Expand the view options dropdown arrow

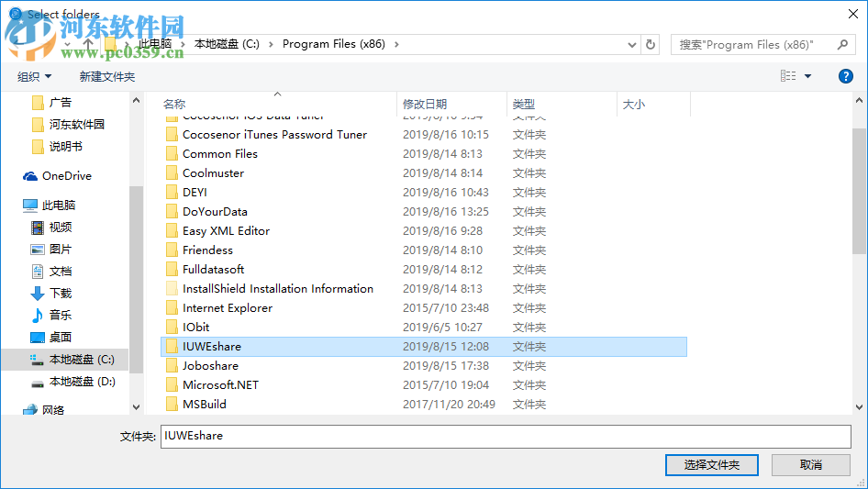click(807, 76)
